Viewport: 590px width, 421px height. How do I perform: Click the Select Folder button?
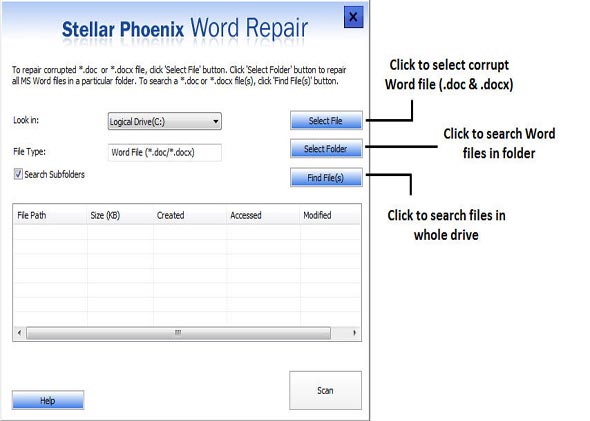(326, 149)
